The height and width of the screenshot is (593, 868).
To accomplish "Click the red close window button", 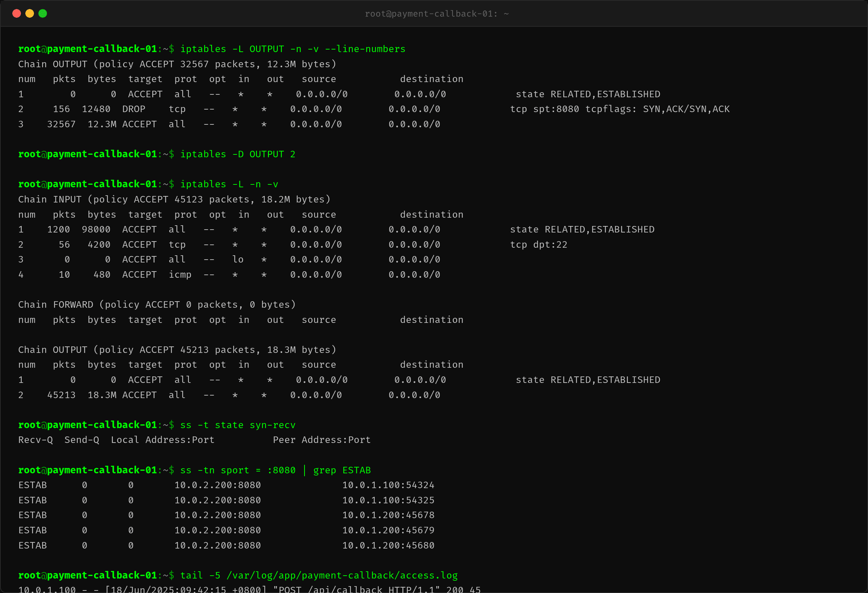I will click(x=16, y=13).
